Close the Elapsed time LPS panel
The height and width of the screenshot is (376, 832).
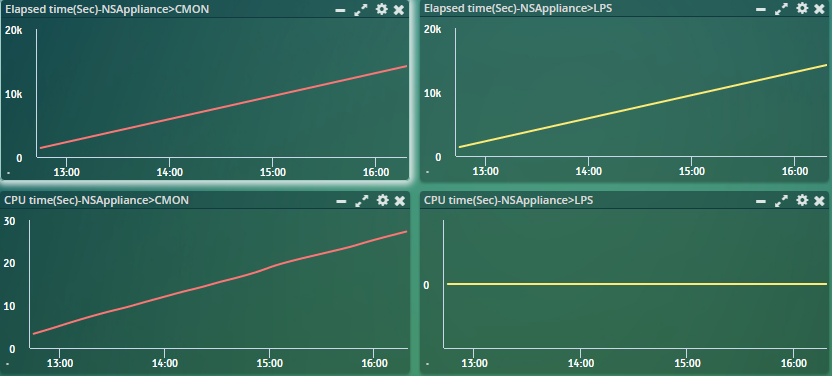coord(819,9)
